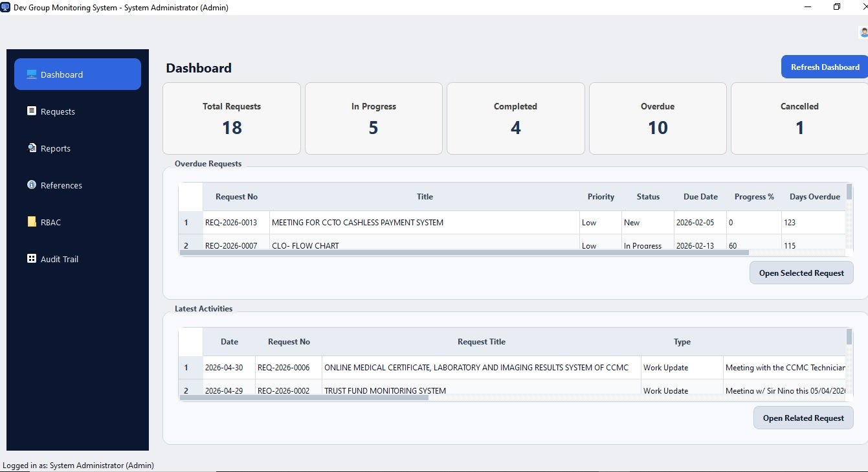Image resolution: width=868 pixels, height=472 pixels.
Task: Click the Overdue Requests horizontal scrollbar
Action: pos(464,253)
